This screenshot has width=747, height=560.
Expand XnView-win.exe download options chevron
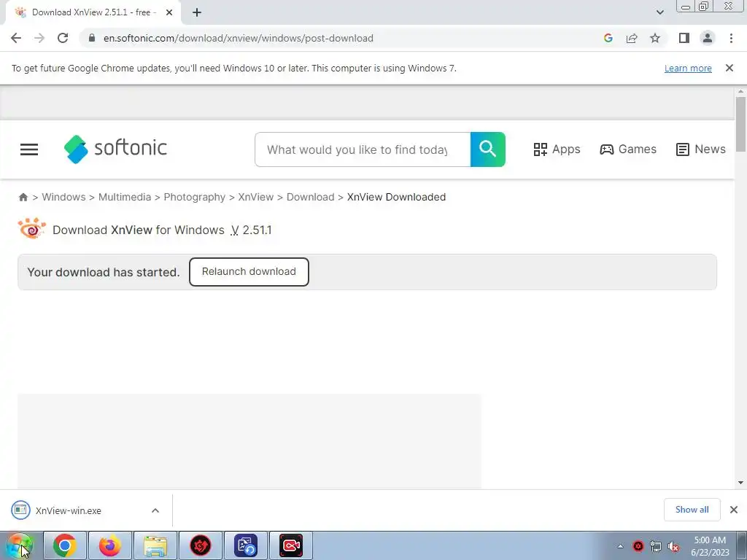155,510
